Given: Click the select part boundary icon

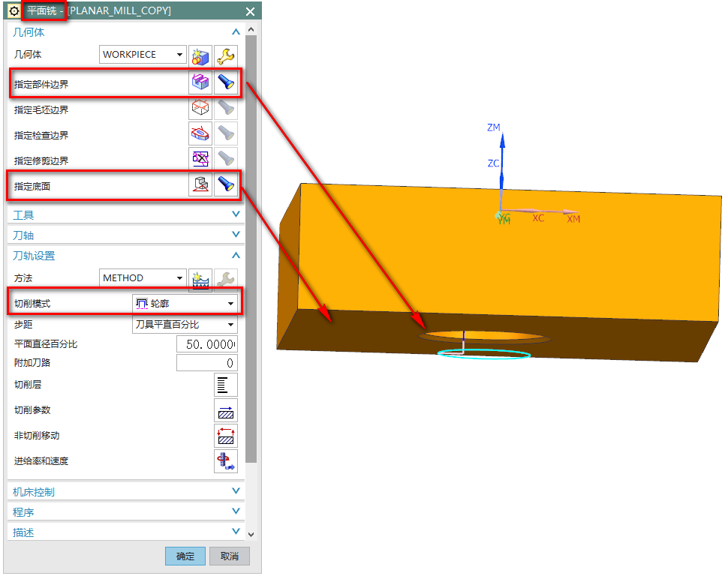Looking at the screenshot, I should pyautogui.click(x=200, y=83).
